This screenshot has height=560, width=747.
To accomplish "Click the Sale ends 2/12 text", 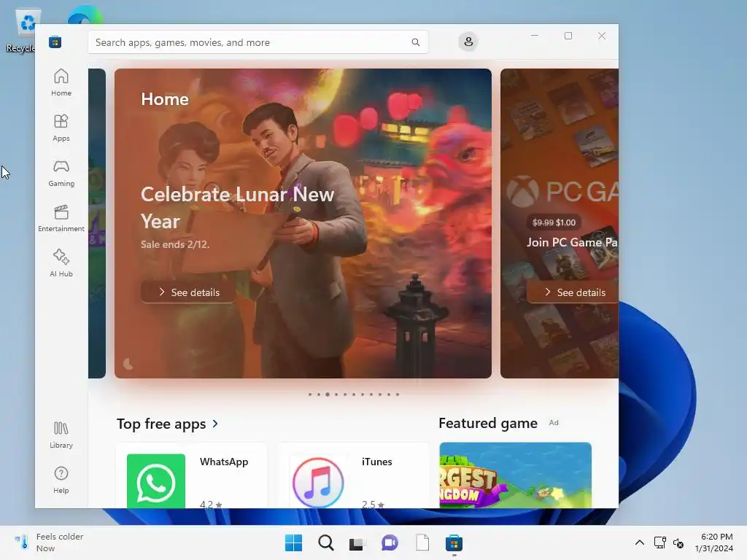I will pos(175,244).
